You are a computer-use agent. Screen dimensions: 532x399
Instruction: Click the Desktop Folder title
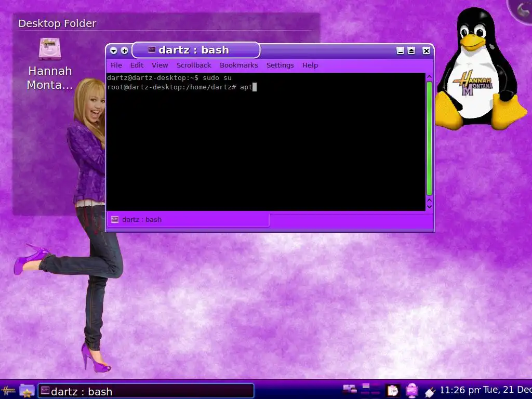tap(57, 23)
